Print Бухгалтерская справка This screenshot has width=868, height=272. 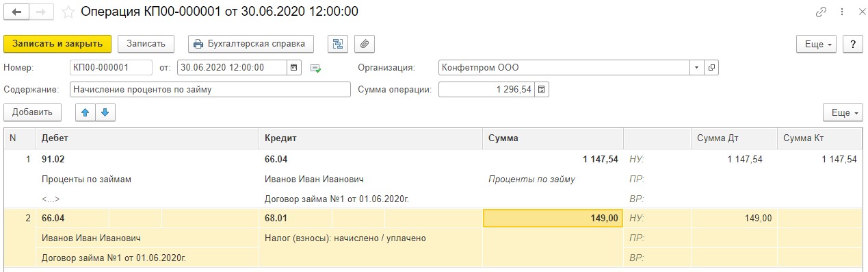251,44
